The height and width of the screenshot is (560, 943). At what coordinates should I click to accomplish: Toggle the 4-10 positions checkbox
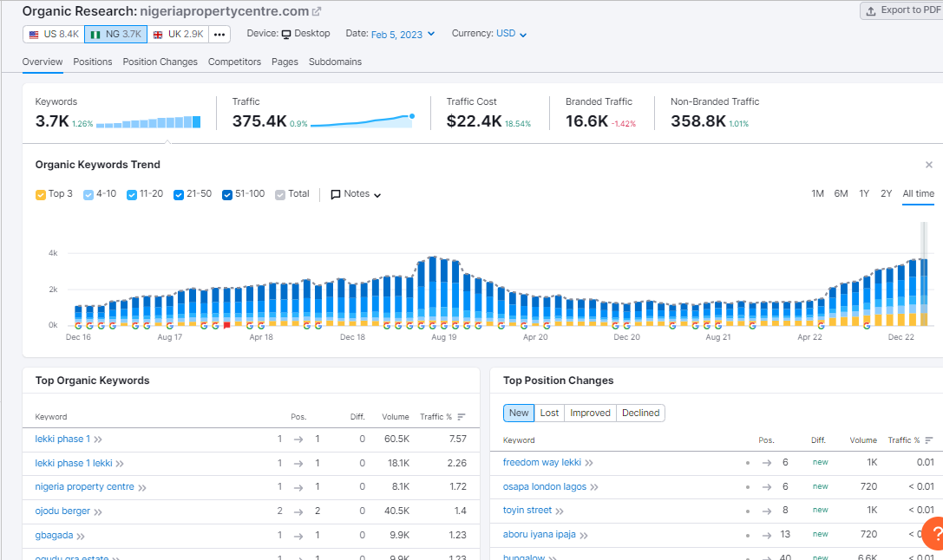(88, 195)
